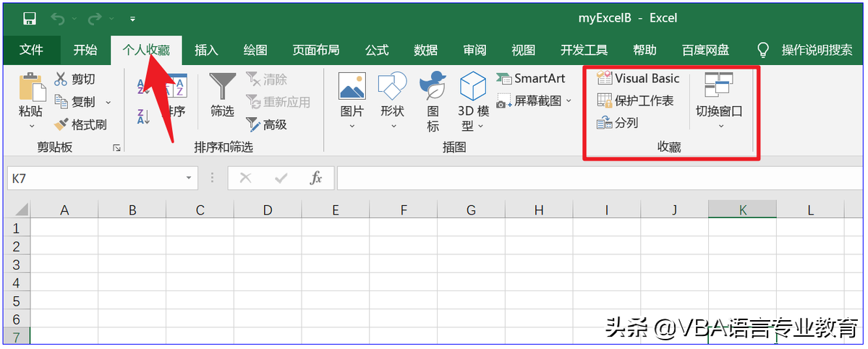This screenshot has width=868, height=349.
Task: Click the Save icon in quick access toolbar
Action: tap(30, 18)
